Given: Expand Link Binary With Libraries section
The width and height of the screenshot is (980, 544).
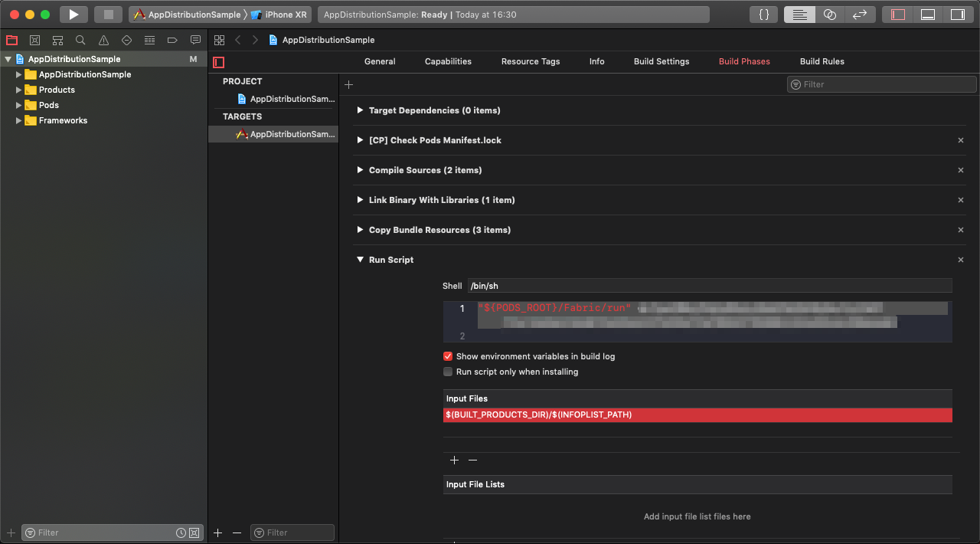Looking at the screenshot, I should click(x=360, y=200).
